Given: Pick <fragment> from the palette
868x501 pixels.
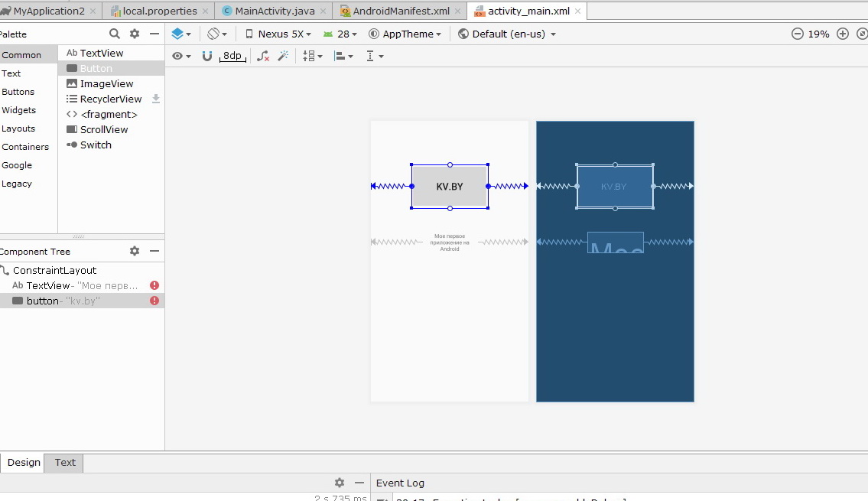Looking at the screenshot, I should [111, 114].
